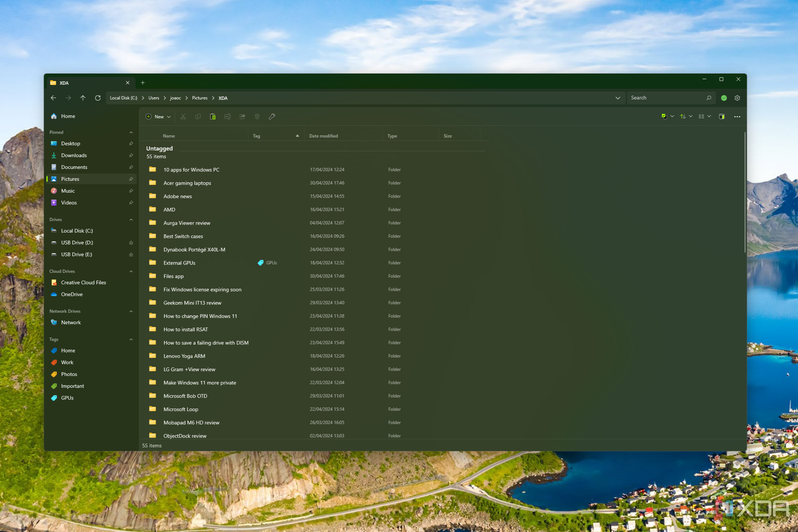Eject USB Drive (E:)
The width and height of the screenshot is (798, 532).
click(131, 254)
